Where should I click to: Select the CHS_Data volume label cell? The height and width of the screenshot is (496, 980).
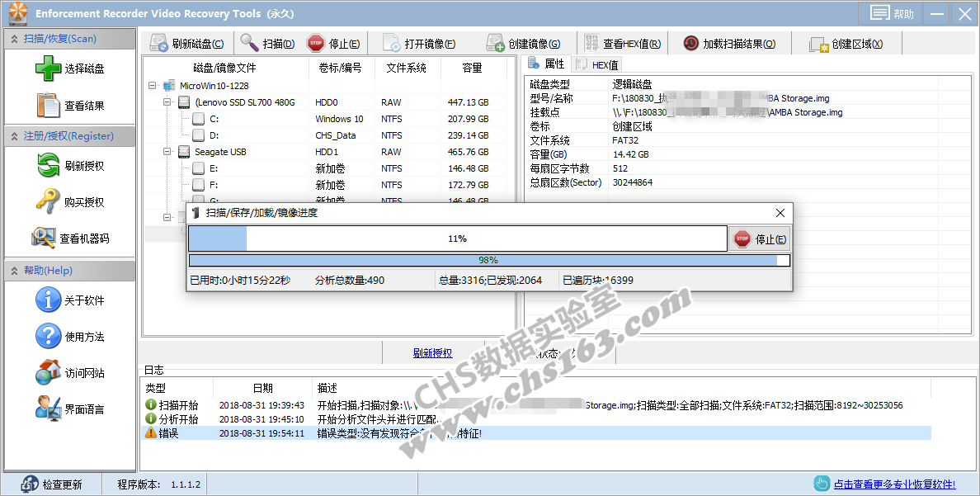[x=336, y=135]
